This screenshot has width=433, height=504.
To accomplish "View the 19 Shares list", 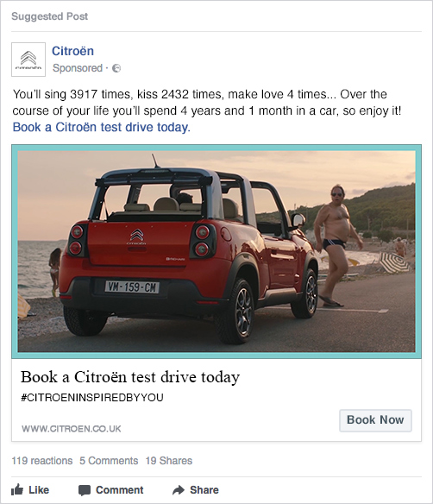I will [x=169, y=461].
